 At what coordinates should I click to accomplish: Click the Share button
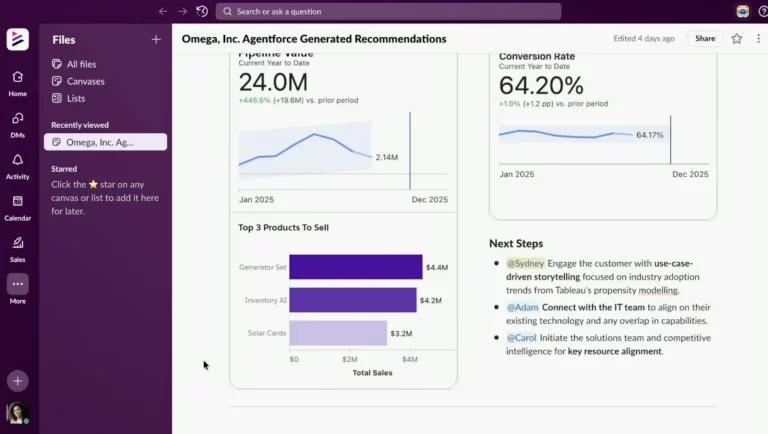pos(705,39)
